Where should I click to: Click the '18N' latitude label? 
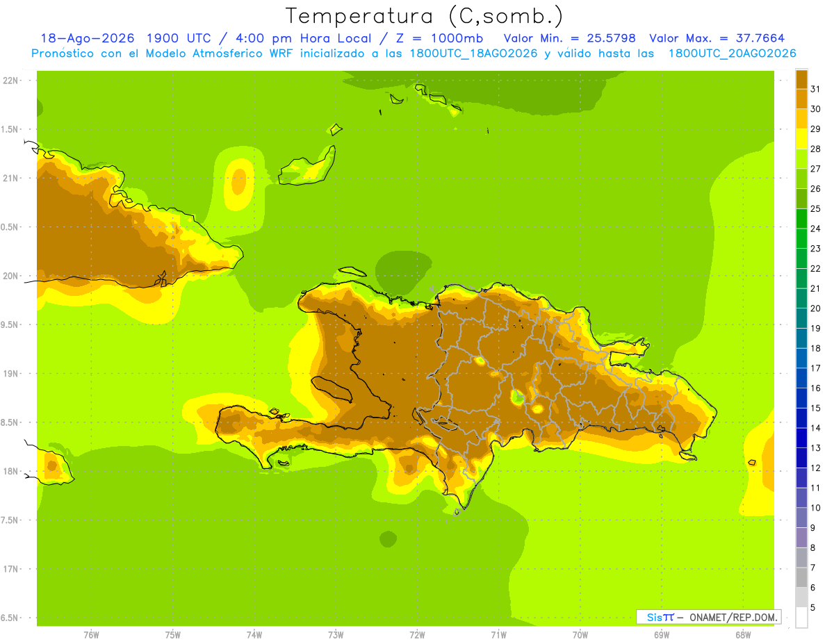11,471
